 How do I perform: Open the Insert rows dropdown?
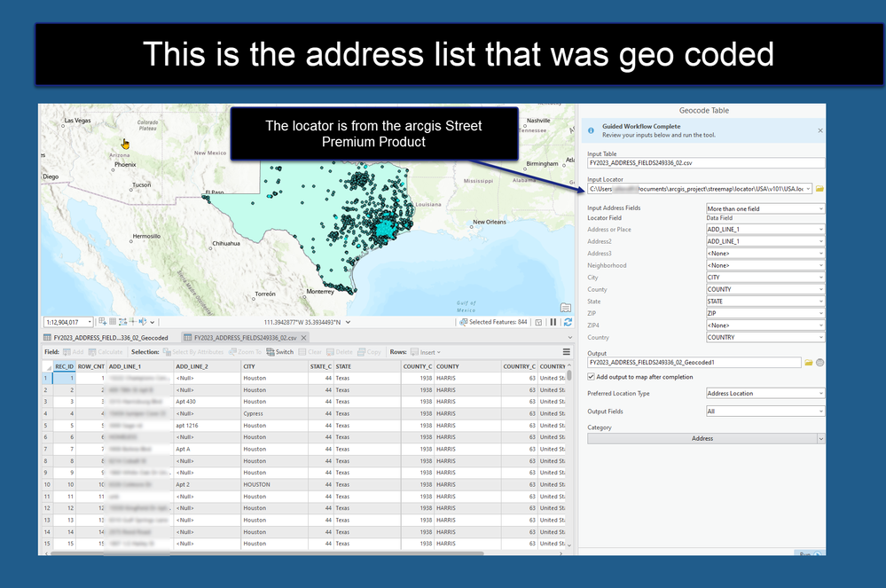(x=426, y=352)
